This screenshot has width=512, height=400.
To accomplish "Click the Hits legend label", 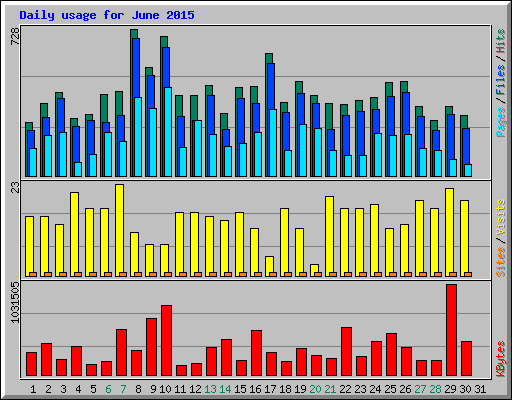I will (501, 41).
